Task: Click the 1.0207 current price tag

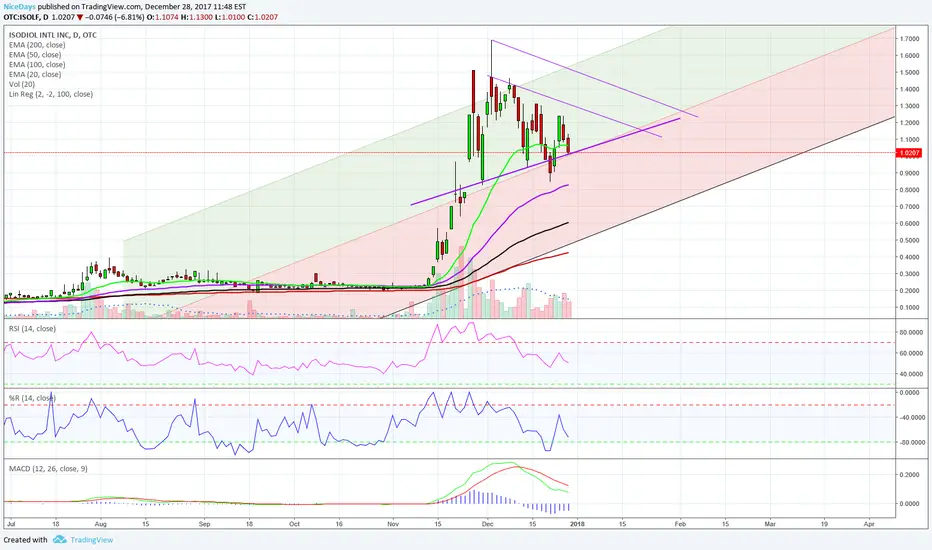Action: click(x=909, y=153)
